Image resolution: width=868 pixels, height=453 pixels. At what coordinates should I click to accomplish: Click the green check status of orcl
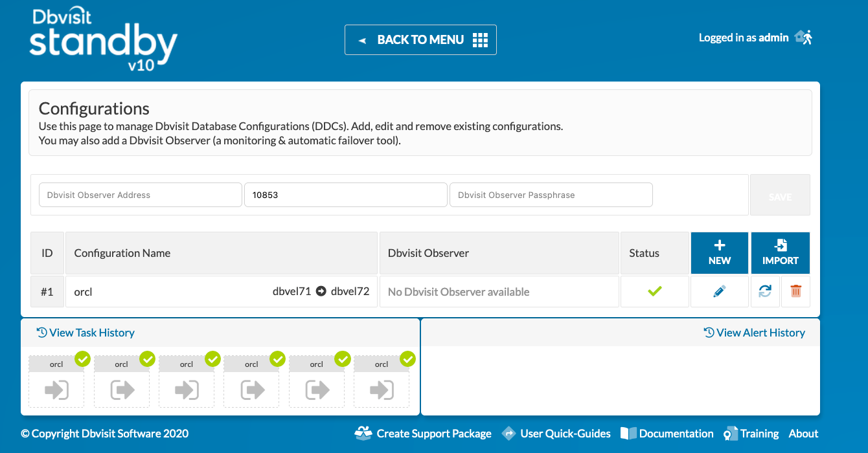tap(654, 292)
